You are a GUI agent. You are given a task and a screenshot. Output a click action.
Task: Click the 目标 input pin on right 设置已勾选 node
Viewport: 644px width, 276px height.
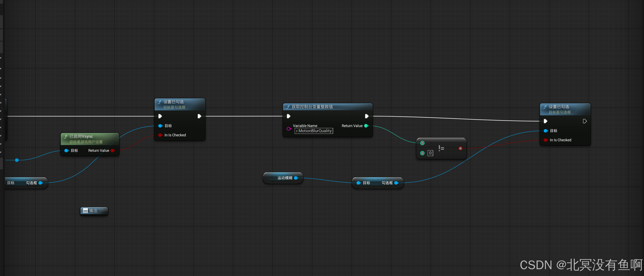coord(546,131)
